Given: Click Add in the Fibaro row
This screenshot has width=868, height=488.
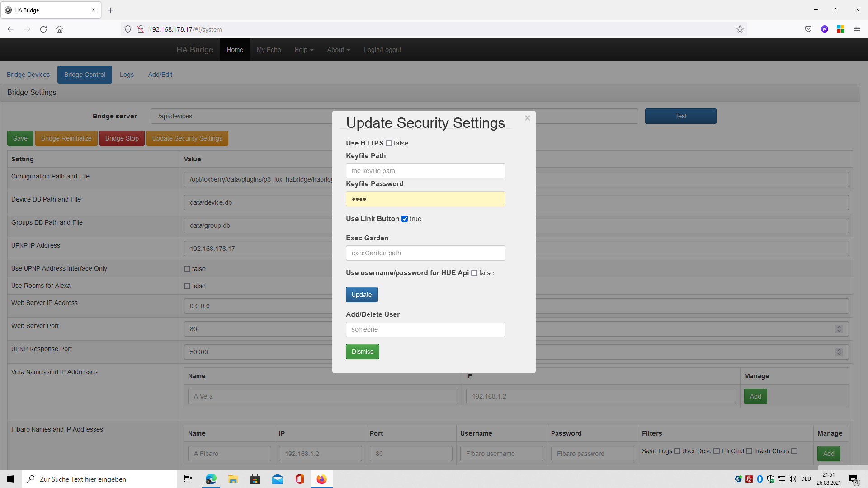Looking at the screenshot, I should (829, 454).
